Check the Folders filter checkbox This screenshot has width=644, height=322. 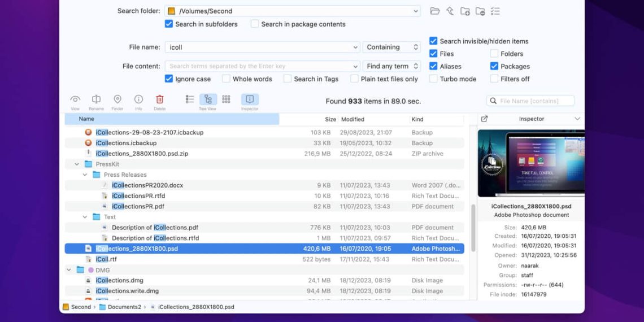point(494,54)
